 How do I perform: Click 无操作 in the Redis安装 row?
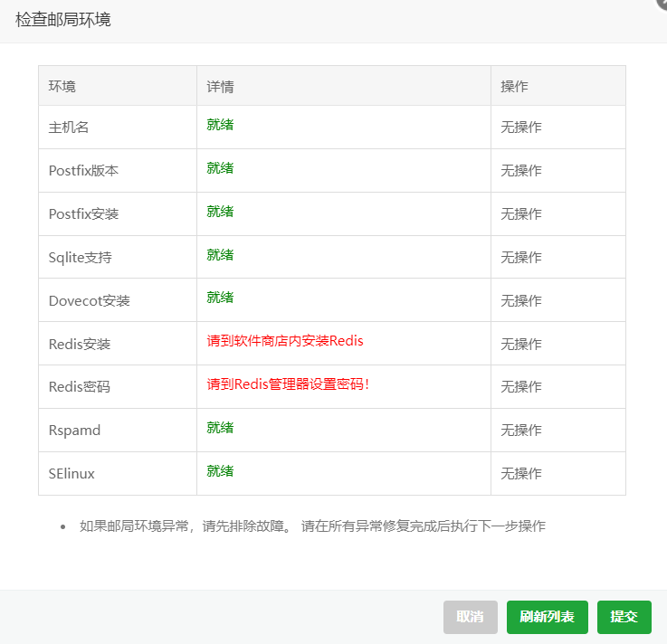pyautogui.click(x=521, y=344)
